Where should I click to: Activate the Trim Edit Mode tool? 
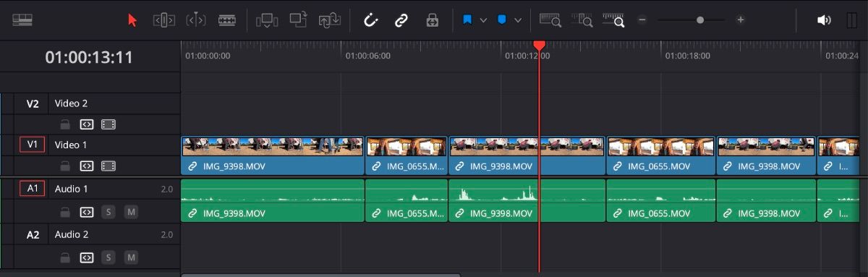(x=164, y=20)
